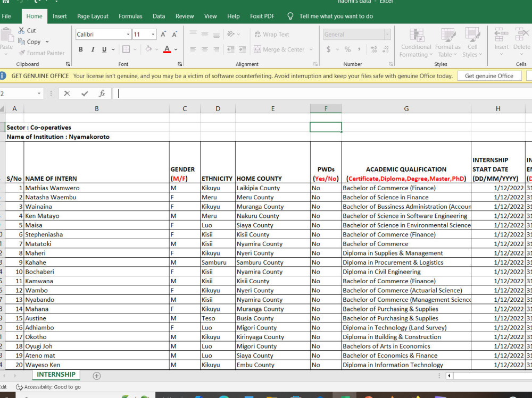Apply the red font color swatch
Image resolution: width=532 pixels, height=398 pixels.
point(167,49)
